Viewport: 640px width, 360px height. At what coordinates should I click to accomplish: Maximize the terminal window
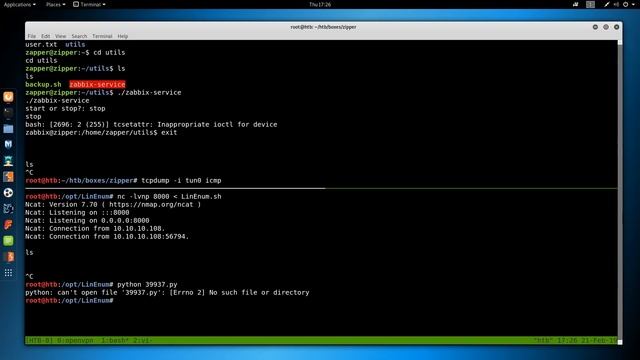pos(606,27)
